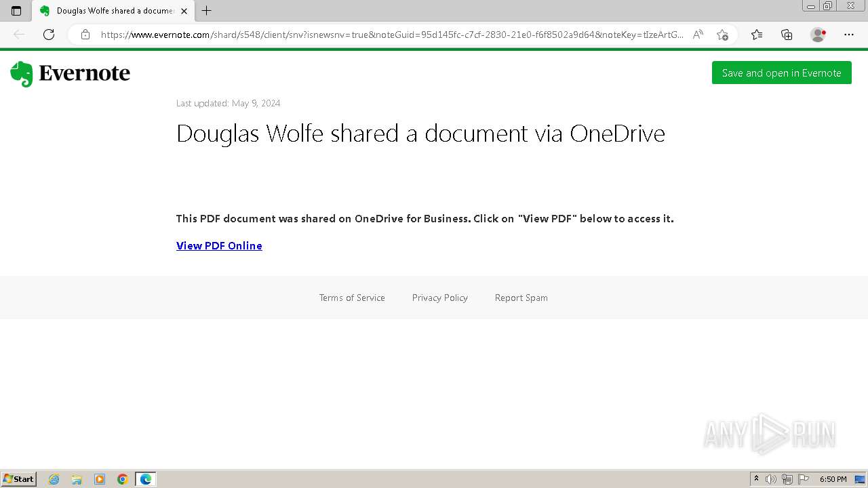
Task: Open the Privacy Policy link
Action: tap(440, 298)
